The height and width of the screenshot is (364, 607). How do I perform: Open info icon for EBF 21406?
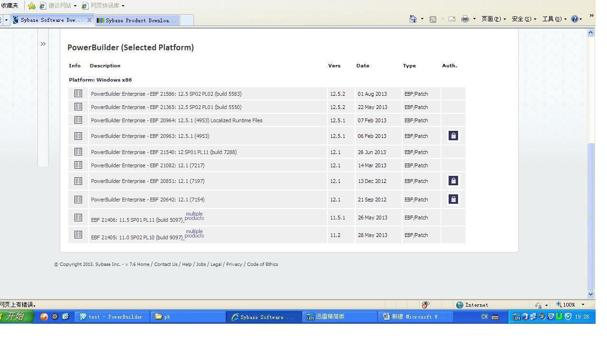[78, 218]
